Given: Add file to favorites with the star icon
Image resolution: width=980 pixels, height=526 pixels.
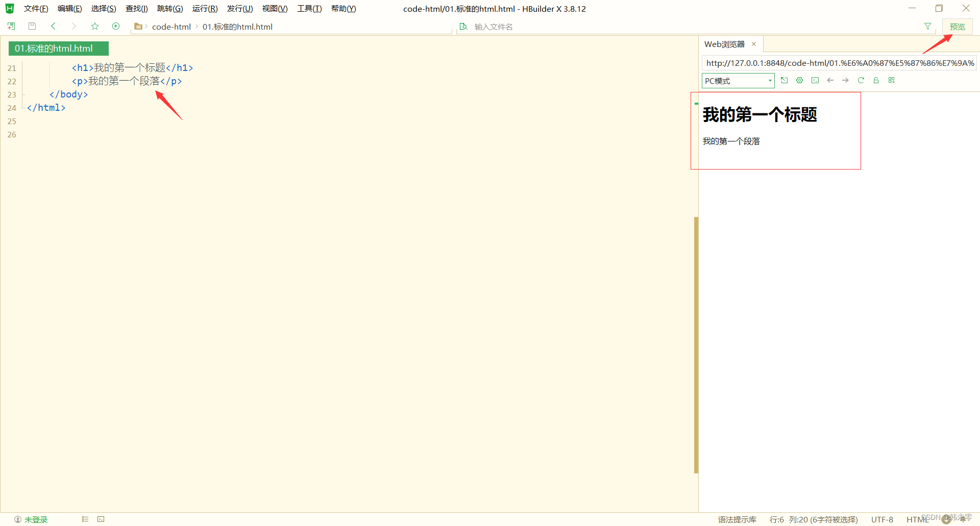Looking at the screenshot, I should [x=95, y=26].
